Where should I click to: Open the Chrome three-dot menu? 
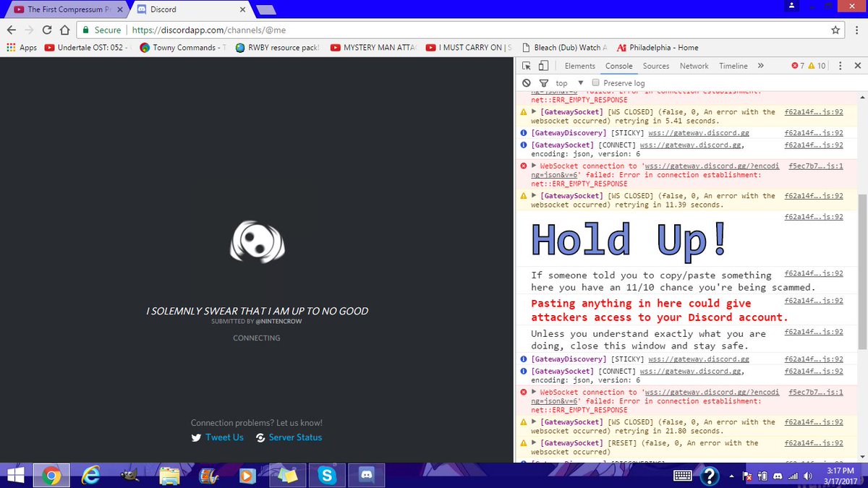coord(856,30)
